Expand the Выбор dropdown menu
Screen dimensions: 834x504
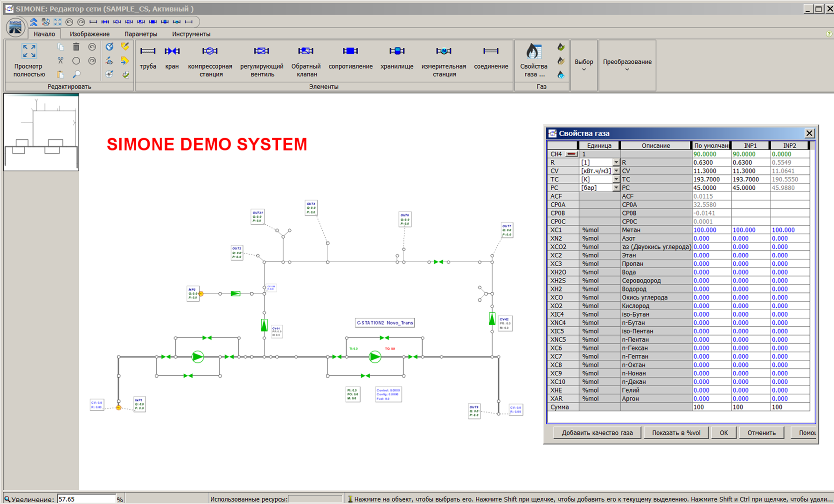(x=584, y=65)
